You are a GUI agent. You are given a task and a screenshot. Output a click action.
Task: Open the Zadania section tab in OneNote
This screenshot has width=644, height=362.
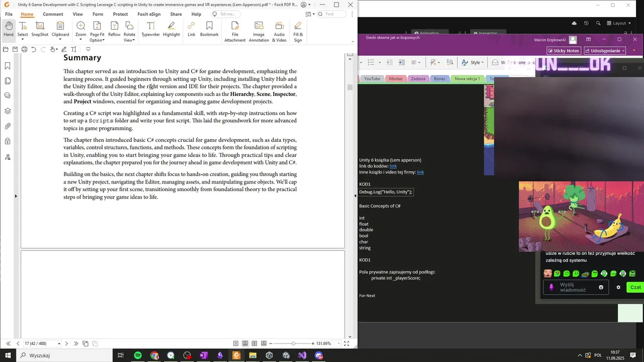[418, 78]
